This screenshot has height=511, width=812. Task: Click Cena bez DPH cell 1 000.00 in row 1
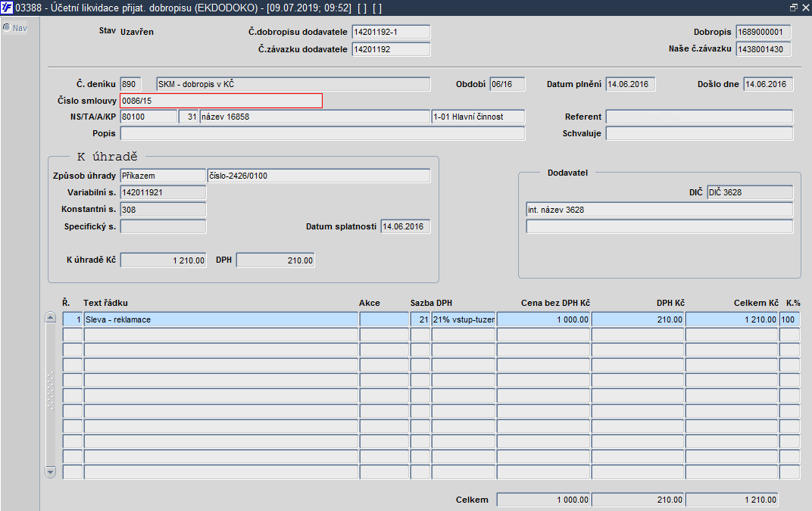tap(543, 319)
